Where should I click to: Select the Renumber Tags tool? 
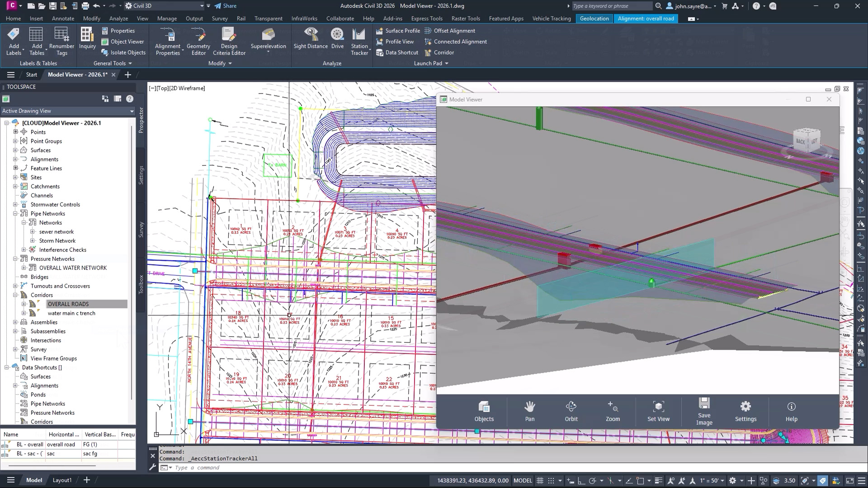pyautogui.click(x=61, y=41)
